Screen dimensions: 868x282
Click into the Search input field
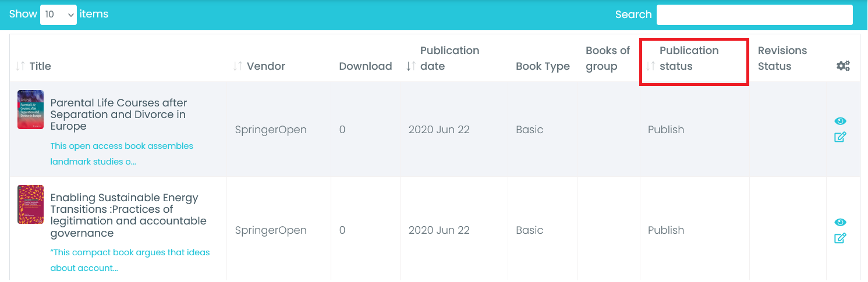(x=754, y=15)
